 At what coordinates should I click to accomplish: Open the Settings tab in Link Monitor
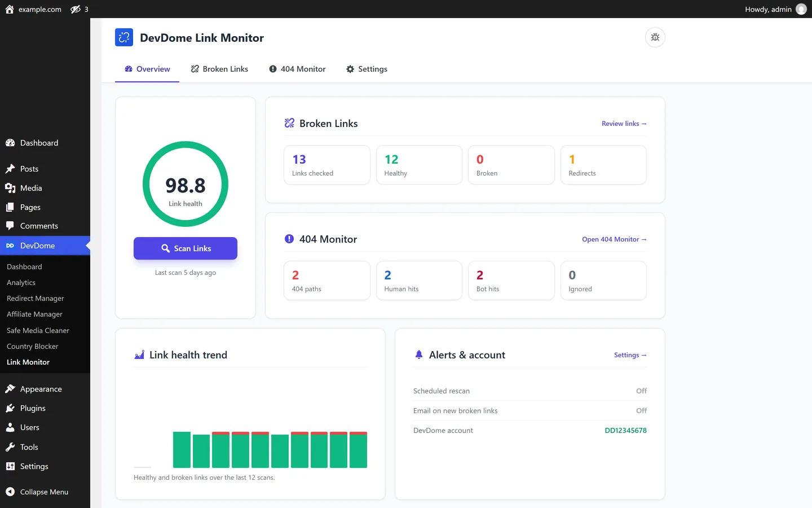coord(367,69)
